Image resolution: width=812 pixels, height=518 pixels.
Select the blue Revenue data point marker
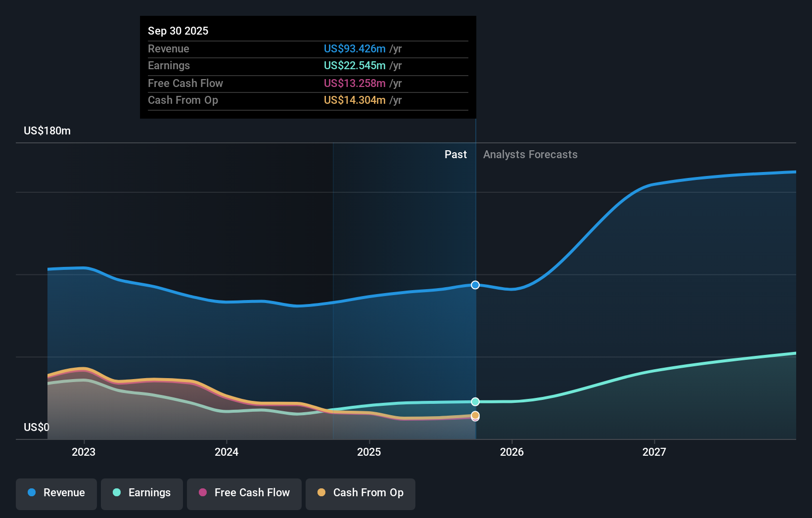coord(475,285)
